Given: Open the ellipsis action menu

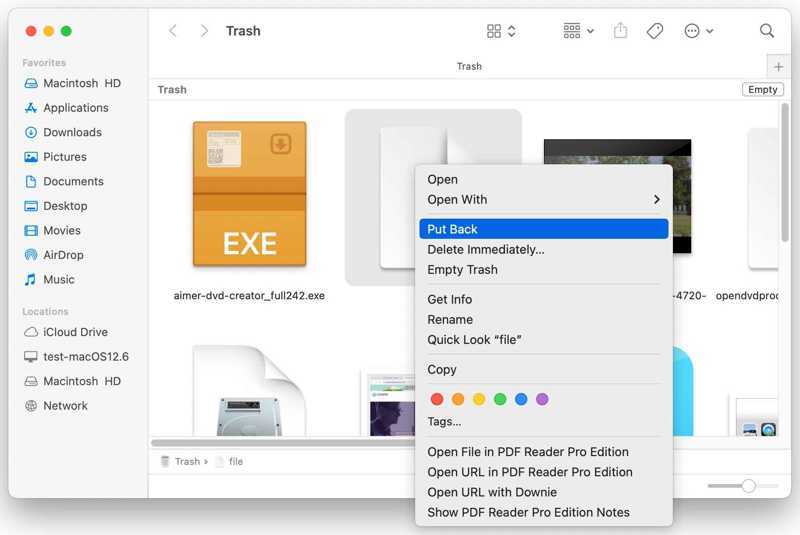Looking at the screenshot, I should coord(698,31).
